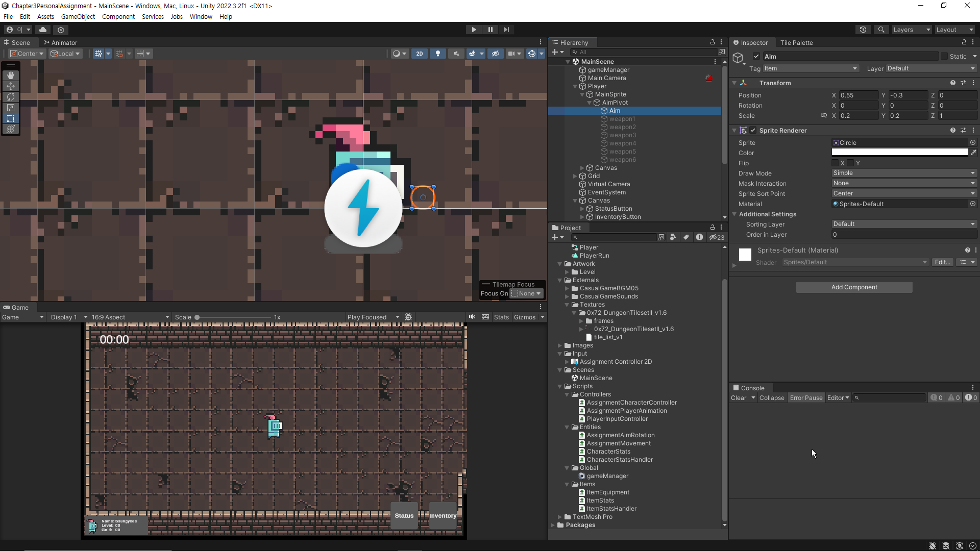Toggle Flip X checkbox
980x551 pixels.
pyautogui.click(x=835, y=163)
